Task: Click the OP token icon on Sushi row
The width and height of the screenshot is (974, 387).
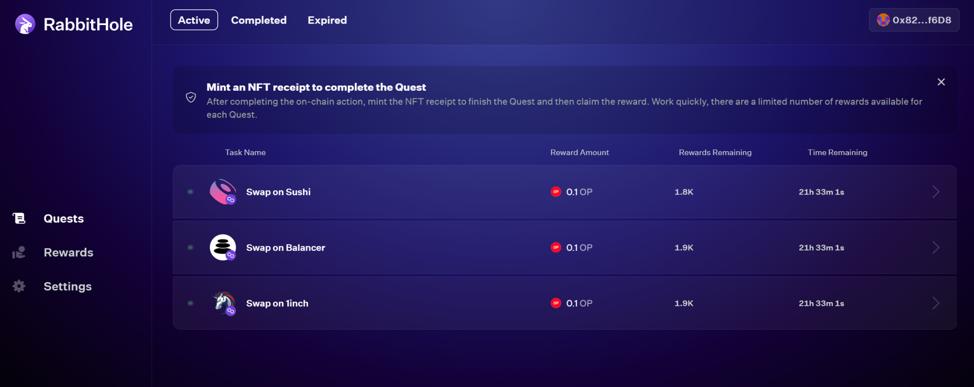Action: coord(556,192)
